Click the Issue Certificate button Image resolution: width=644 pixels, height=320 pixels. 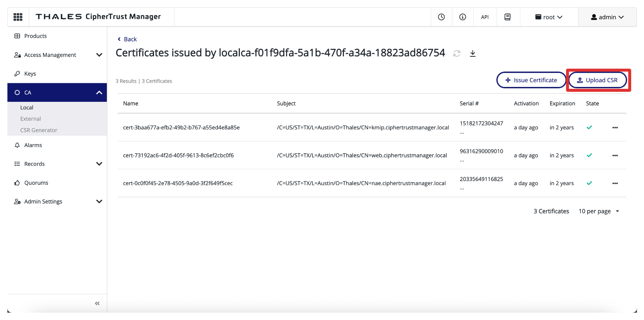[531, 80]
